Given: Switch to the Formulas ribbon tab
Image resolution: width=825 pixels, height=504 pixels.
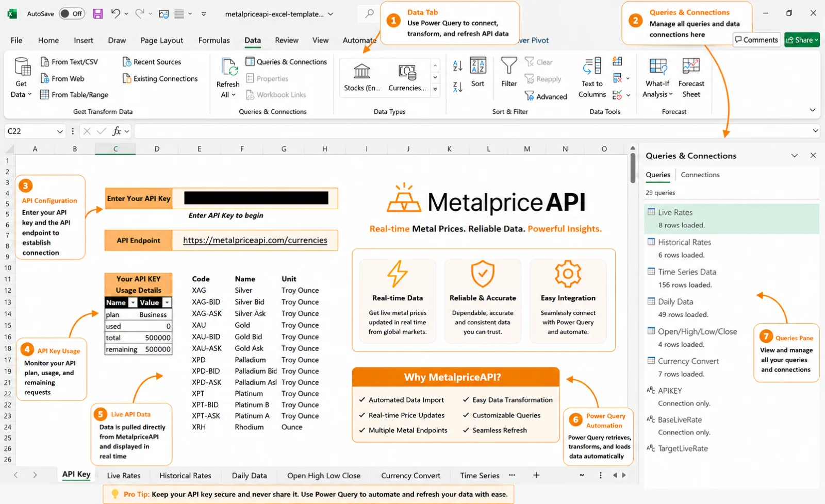Looking at the screenshot, I should tap(214, 40).
